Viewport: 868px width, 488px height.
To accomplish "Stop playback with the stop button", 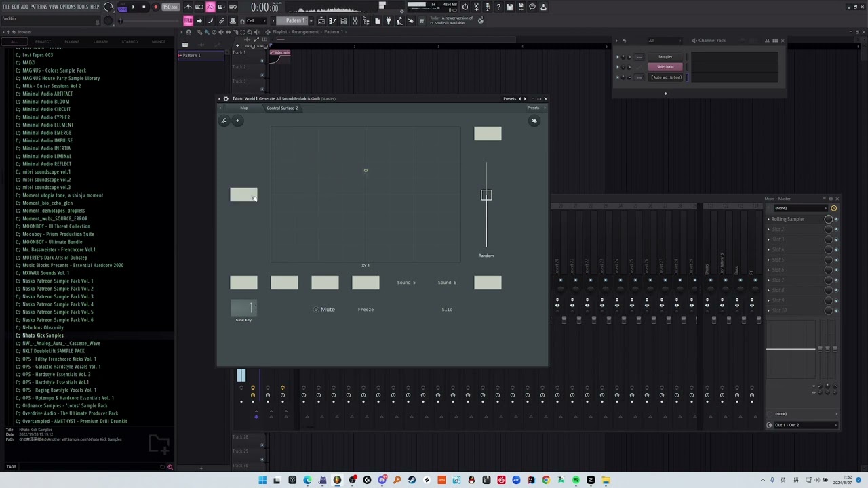I will [144, 7].
